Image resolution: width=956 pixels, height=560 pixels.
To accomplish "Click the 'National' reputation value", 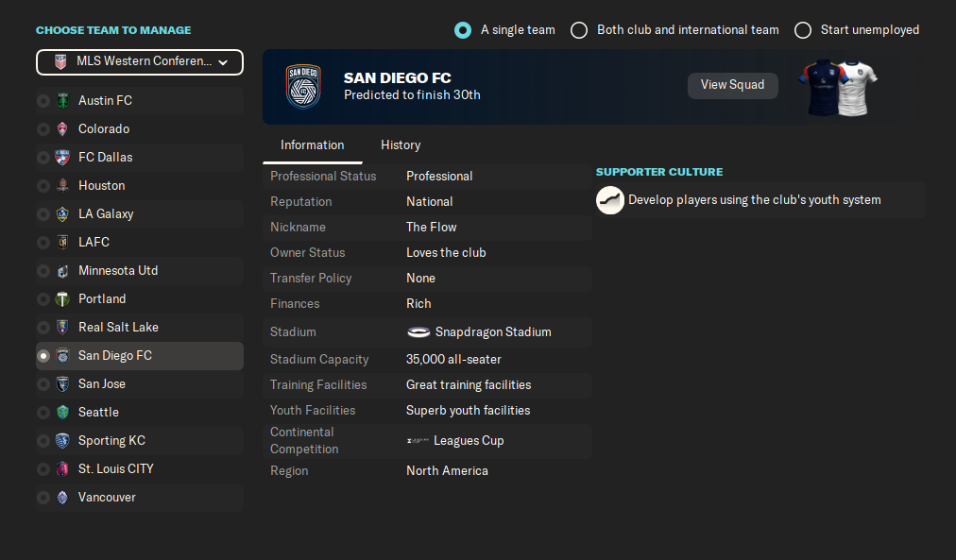I will tap(429, 202).
